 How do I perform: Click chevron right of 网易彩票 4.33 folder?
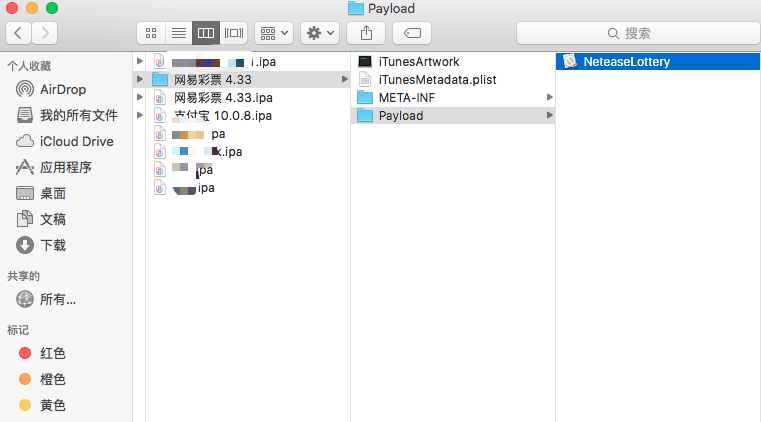(x=345, y=79)
